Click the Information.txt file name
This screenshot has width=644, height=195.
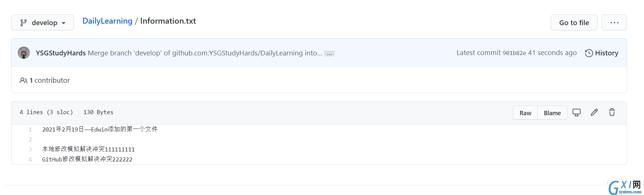click(x=168, y=21)
